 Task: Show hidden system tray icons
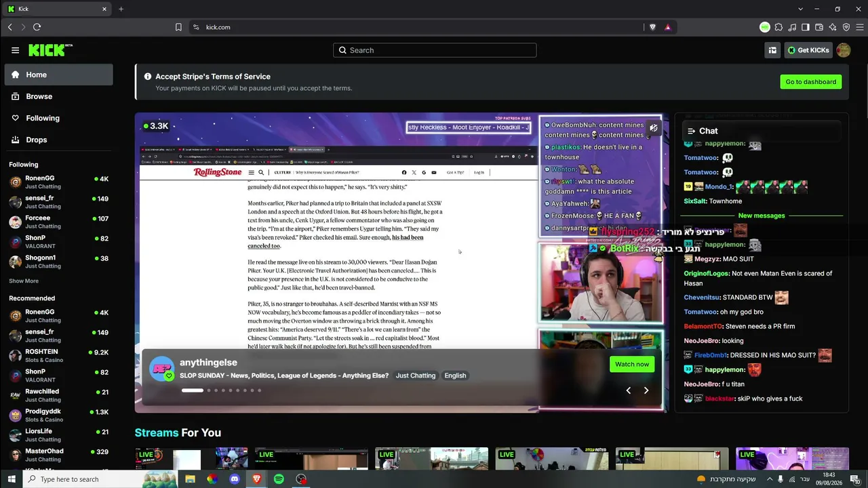coord(769,479)
